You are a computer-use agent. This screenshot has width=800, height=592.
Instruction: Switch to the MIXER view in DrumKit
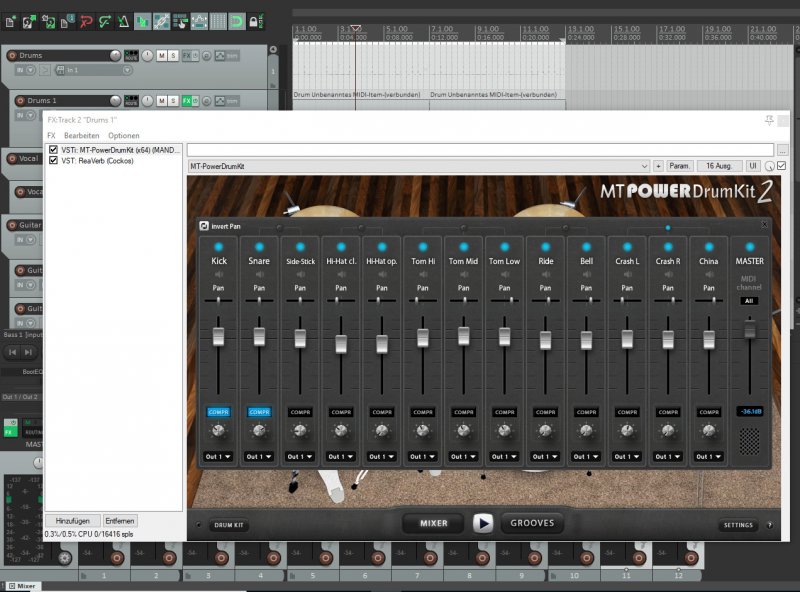pyautogui.click(x=434, y=523)
